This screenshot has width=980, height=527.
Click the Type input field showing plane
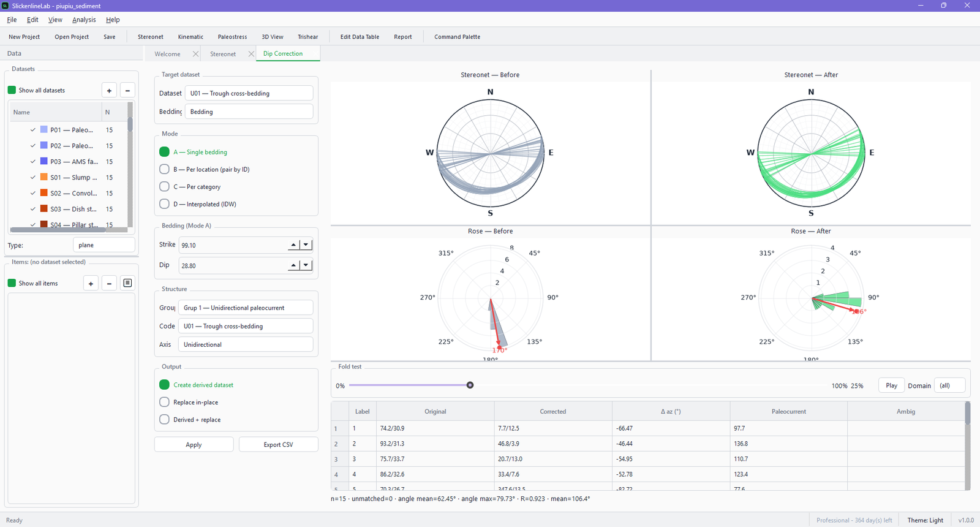pyautogui.click(x=104, y=245)
